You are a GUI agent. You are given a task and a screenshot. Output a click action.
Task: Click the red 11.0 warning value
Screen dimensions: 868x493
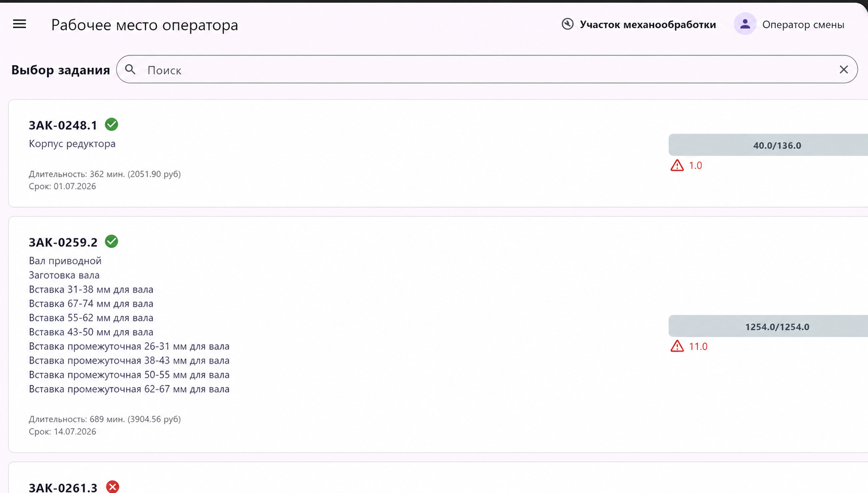click(698, 346)
